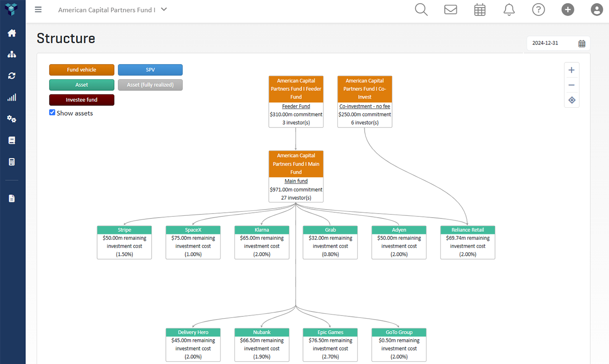Viewport: 609px width, 364px height.
Task: Open the date picker calendar icon
Action: coord(581,44)
